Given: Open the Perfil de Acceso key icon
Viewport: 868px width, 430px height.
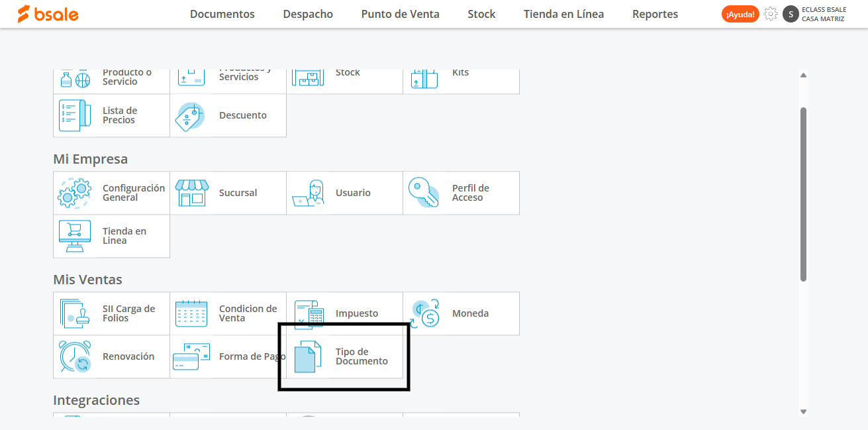Looking at the screenshot, I should [x=424, y=193].
